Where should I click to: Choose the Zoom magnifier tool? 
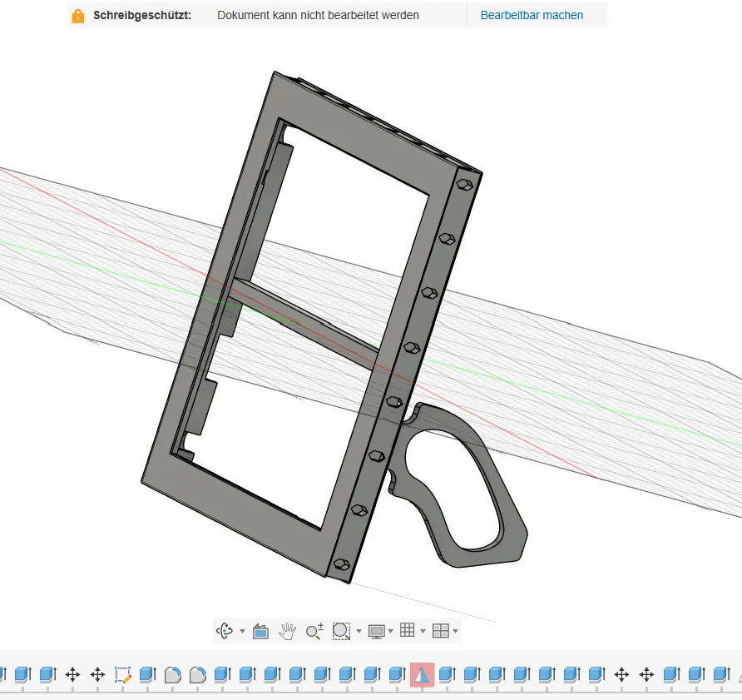click(x=314, y=631)
